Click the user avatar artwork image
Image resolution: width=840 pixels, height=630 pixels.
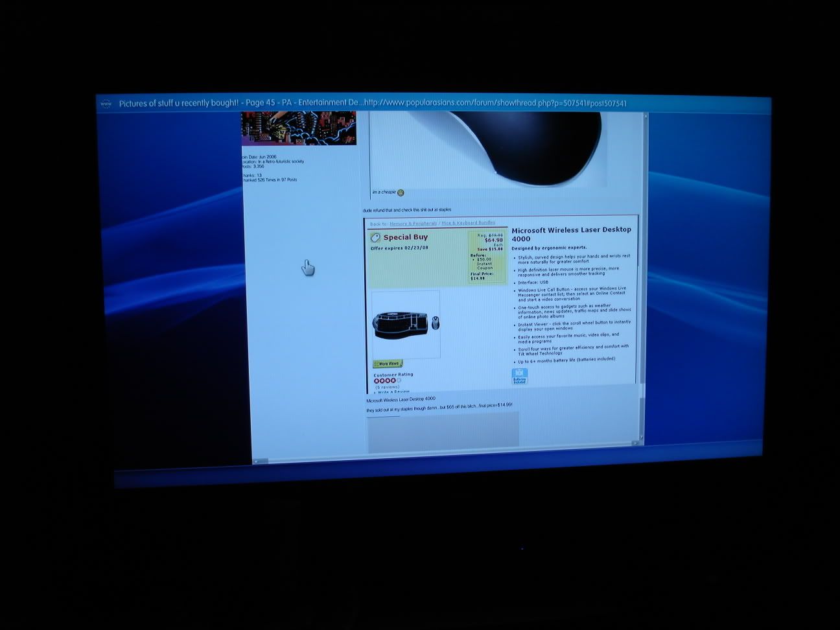click(x=299, y=128)
